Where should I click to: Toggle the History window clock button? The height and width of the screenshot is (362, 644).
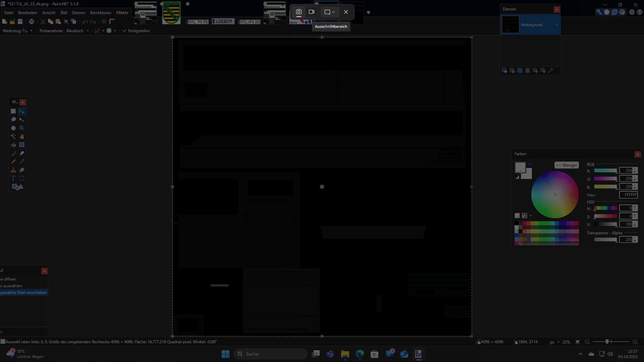coord(607,12)
